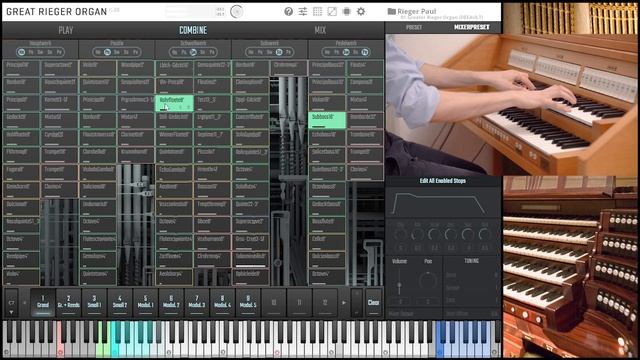Select combination slot 2 Gr. + Reeds

pos(69,302)
